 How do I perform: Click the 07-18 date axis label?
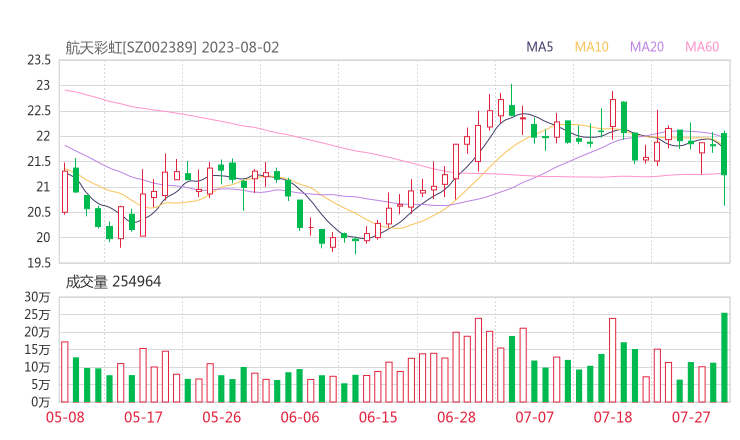pyautogui.click(x=613, y=417)
